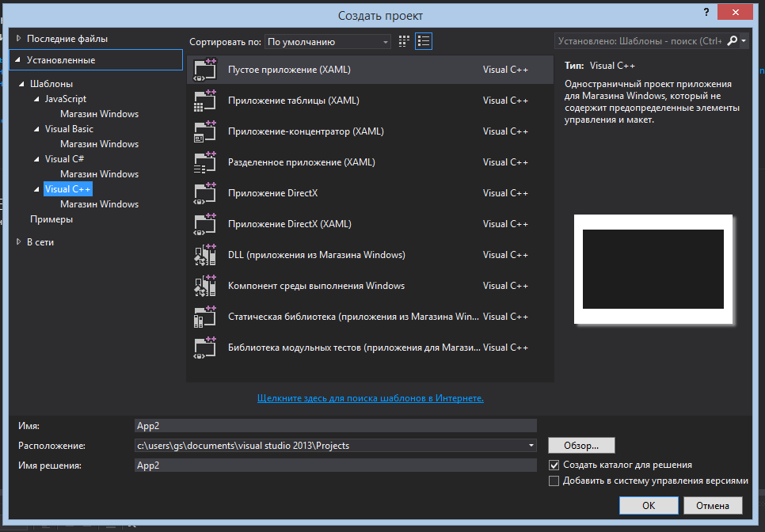Collapse the Установленные section
Image resolution: width=765 pixels, height=532 pixels.
click(x=18, y=60)
